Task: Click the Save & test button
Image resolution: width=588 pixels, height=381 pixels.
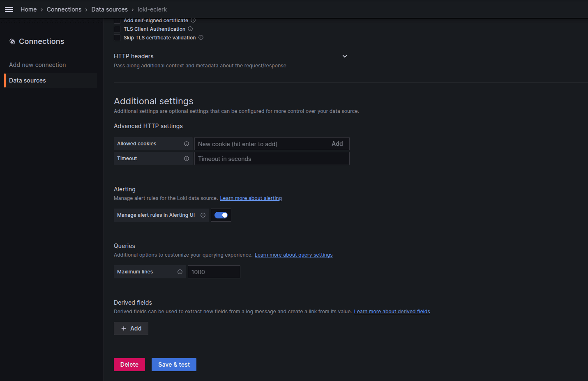Action: tap(174, 364)
